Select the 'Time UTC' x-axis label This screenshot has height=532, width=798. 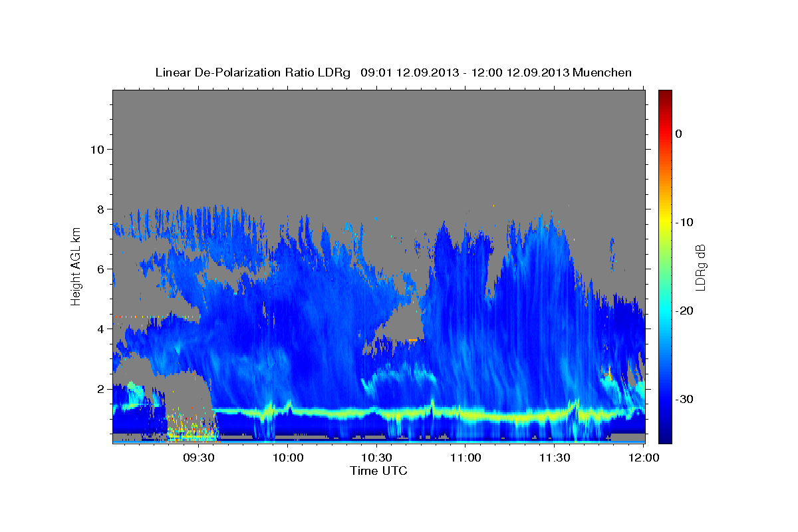click(379, 471)
